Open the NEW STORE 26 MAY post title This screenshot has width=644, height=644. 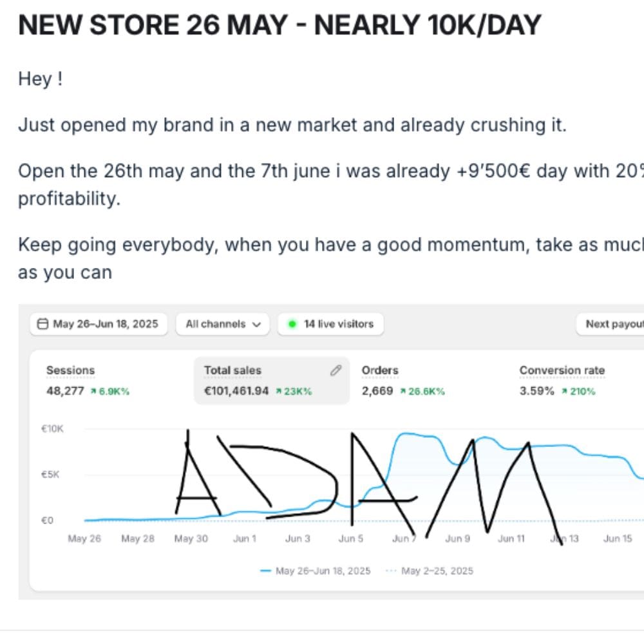279,26
